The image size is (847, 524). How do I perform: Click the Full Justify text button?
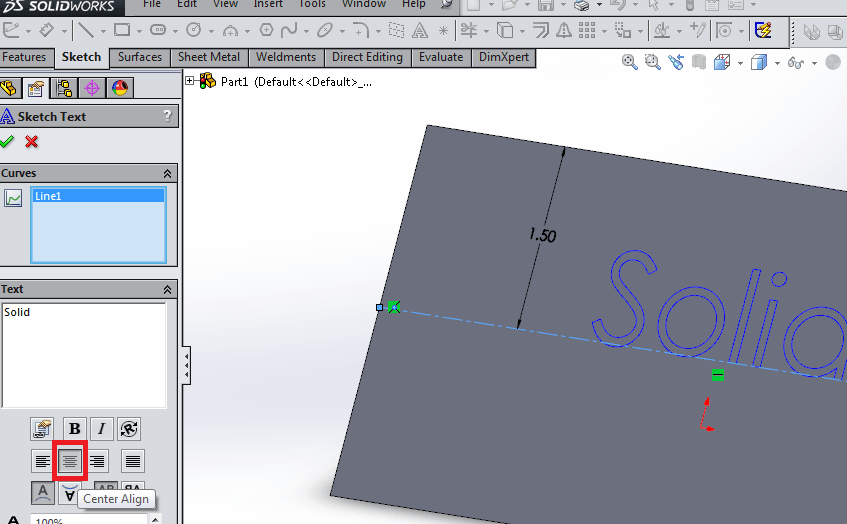point(133,461)
